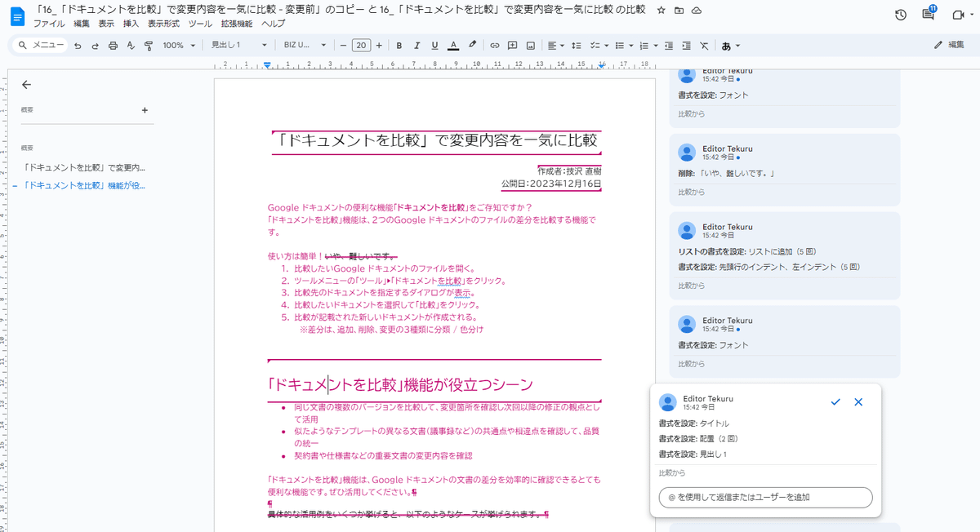
Task: Insert a link with the chain icon
Action: coord(495,46)
